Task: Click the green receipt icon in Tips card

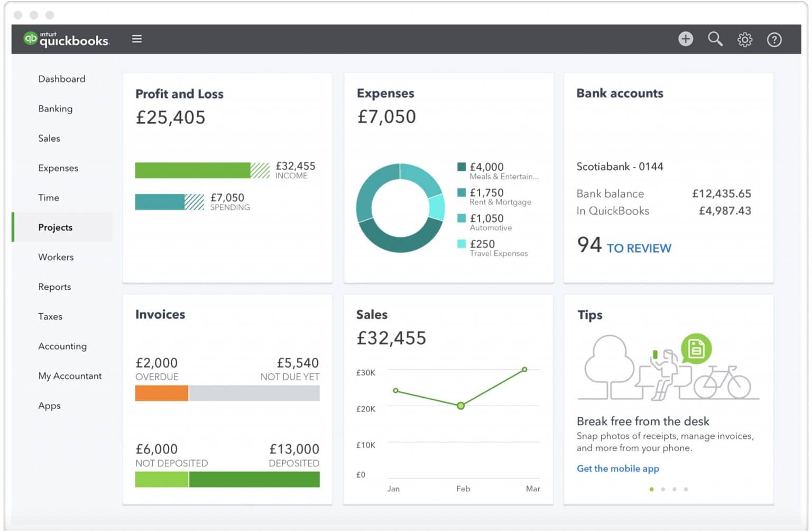Action: point(696,348)
